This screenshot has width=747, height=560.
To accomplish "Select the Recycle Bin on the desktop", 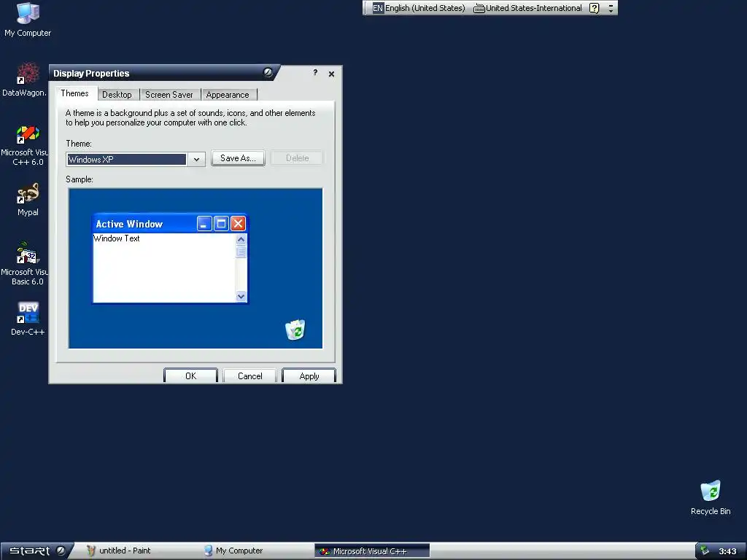I will (711, 497).
